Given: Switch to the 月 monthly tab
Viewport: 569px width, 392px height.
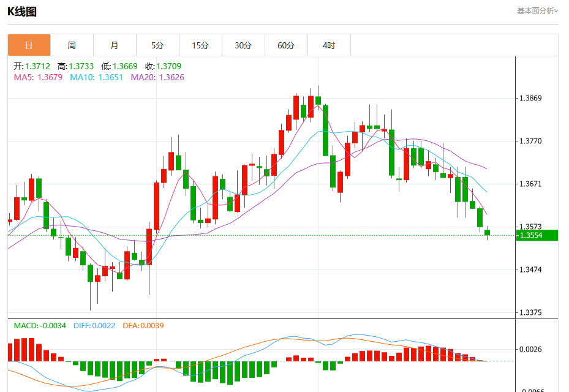Looking at the screenshot, I should (x=115, y=45).
